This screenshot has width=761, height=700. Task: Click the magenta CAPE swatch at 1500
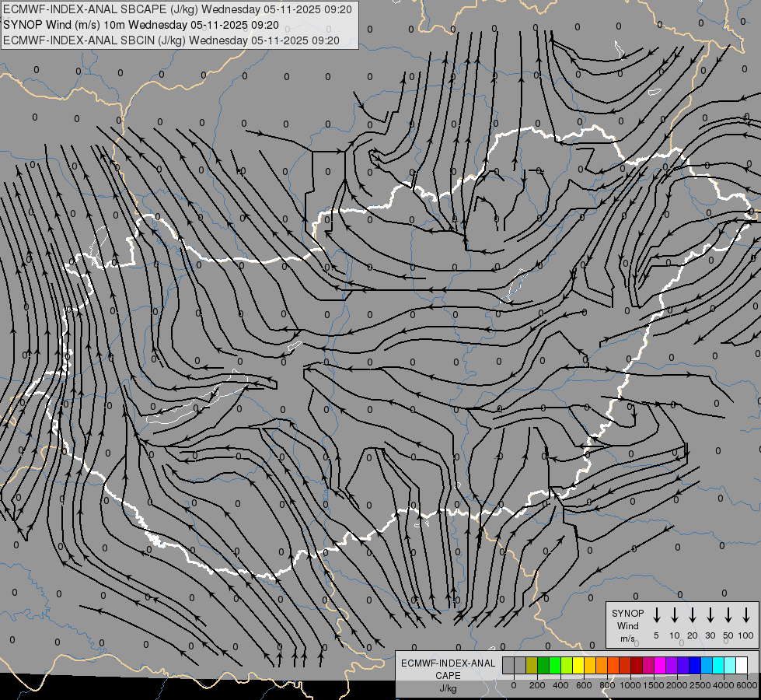click(x=661, y=665)
